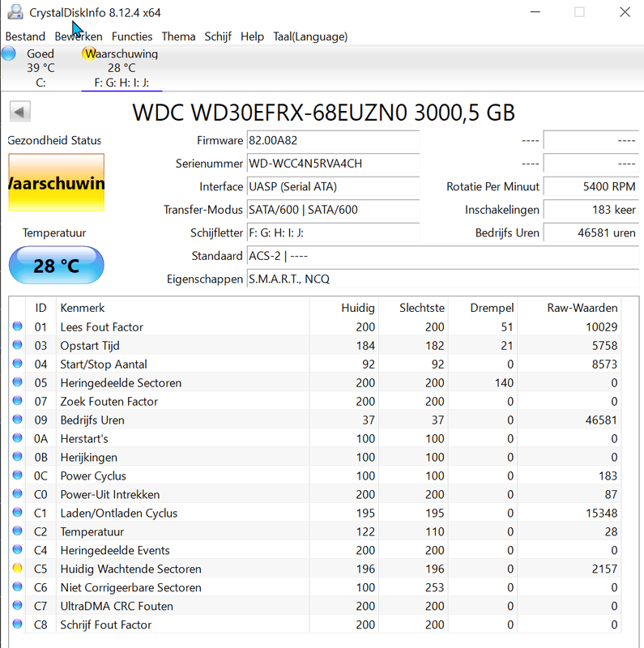
Task: Open the Help menu
Action: pyautogui.click(x=252, y=36)
